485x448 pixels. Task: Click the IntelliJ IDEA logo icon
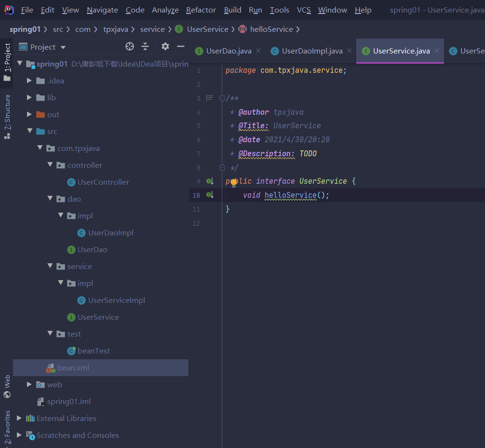(9, 10)
